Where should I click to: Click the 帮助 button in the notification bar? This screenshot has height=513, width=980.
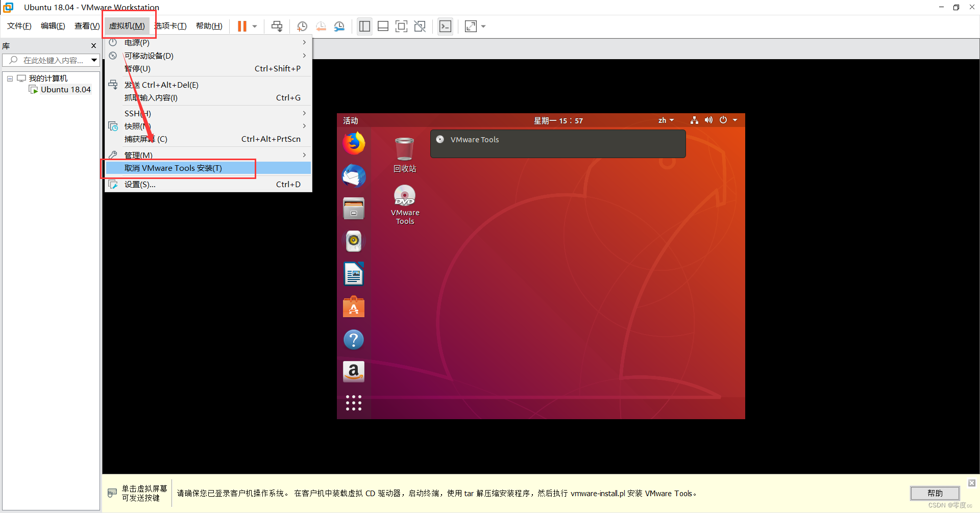tap(935, 493)
